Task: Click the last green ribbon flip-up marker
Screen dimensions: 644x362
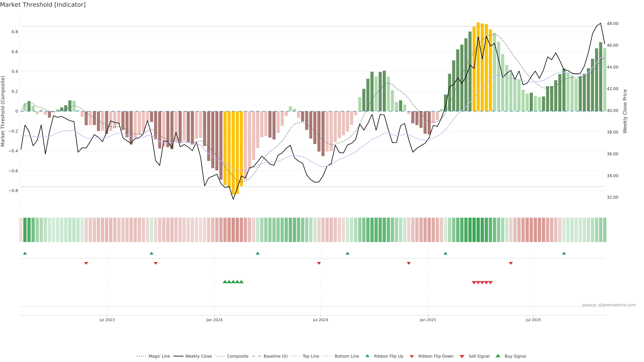Action: tap(564, 253)
